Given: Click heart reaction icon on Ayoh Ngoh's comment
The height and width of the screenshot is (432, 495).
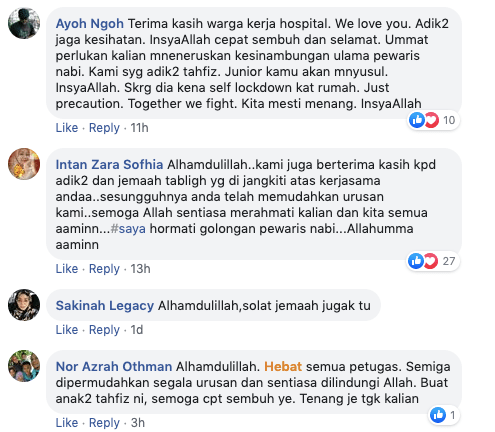Looking at the screenshot, I should pos(431,120).
